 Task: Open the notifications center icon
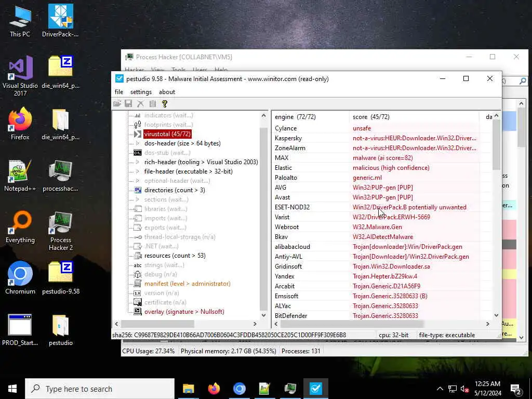(516, 389)
